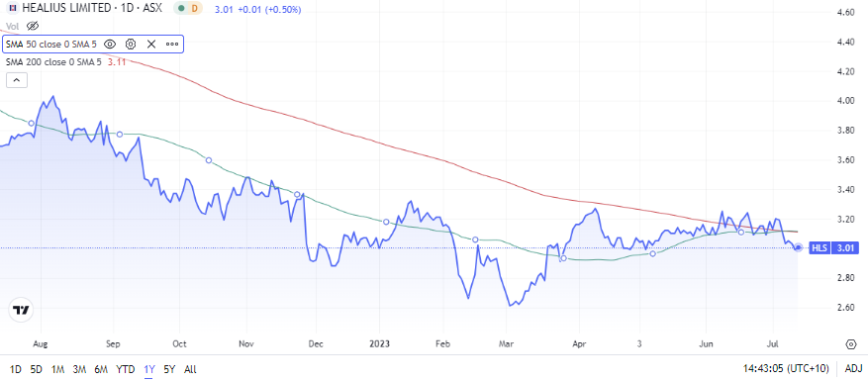Open SMA 50 more options menu

(172, 44)
